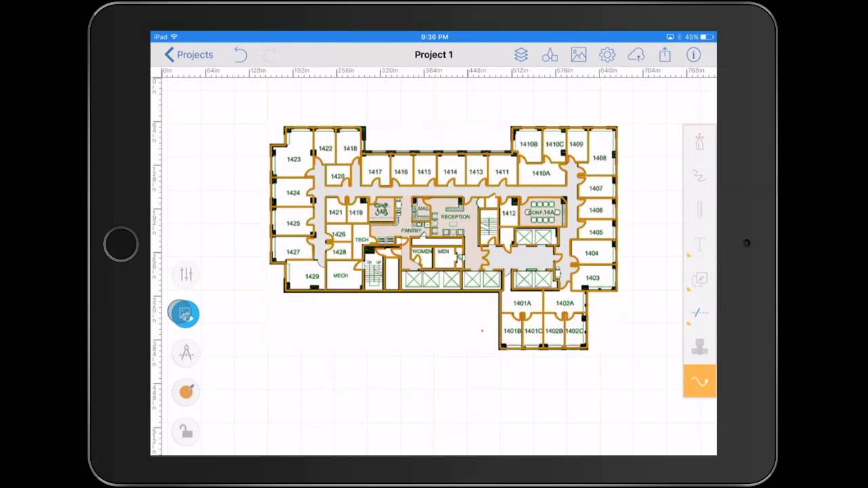868x488 pixels.
Task: Select the WOMEN restroom label
Action: (422, 251)
